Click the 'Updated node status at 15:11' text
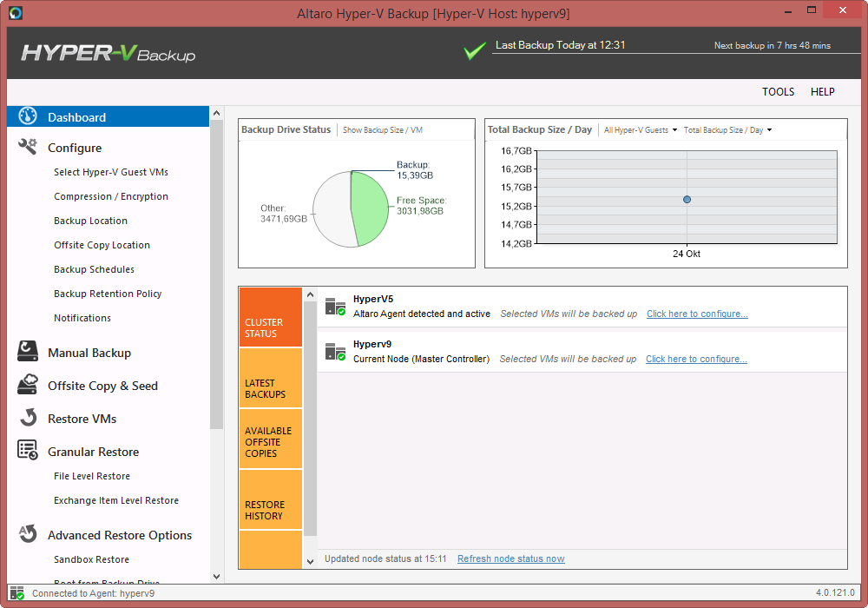Viewport: 868px width, 608px height. pos(385,559)
